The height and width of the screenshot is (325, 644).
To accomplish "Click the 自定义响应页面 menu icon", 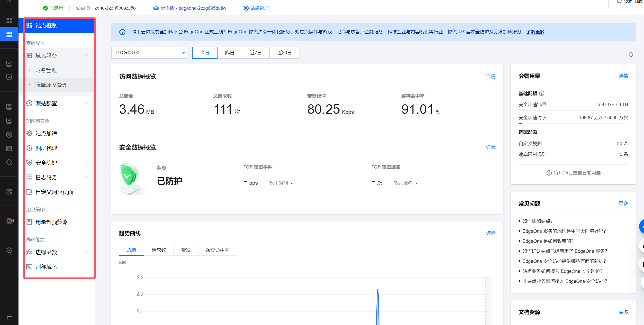I will (x=30, y=192).
